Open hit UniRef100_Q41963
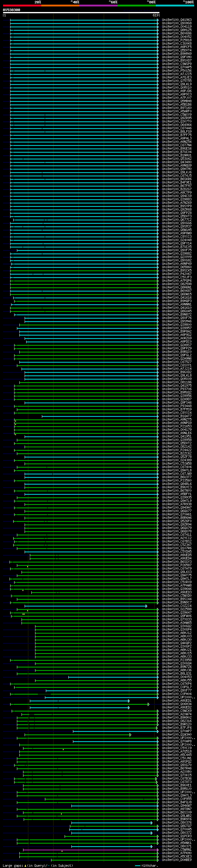The width and height of the screenshot is (197, 868). (177, 20)
